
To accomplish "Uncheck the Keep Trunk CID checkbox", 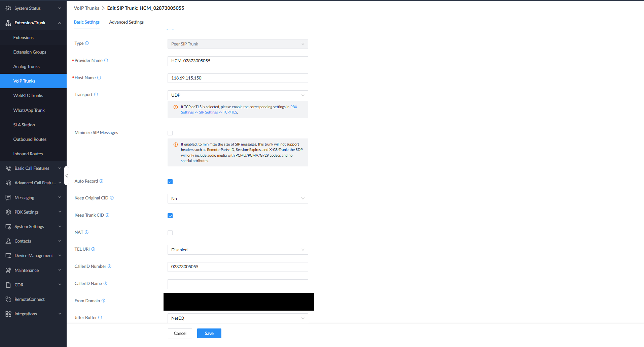I will coord(170,216).
